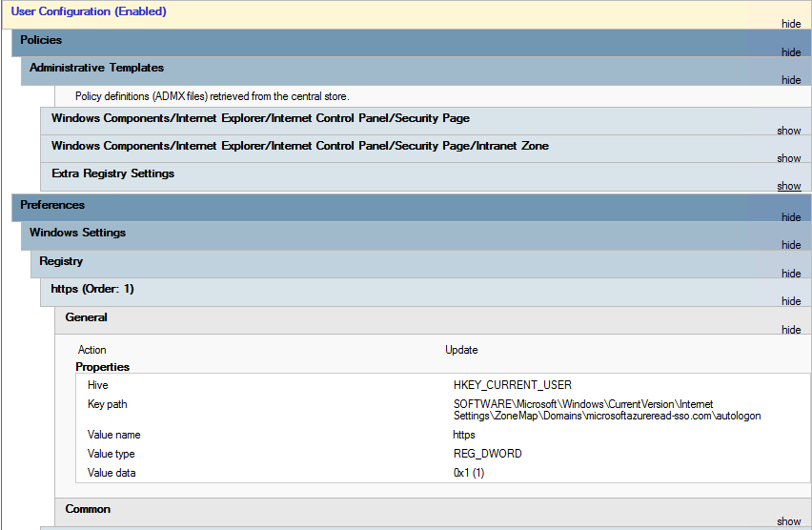Screen dimensions: 812x530
Task: Collapse the Windows Settings section
Action: (x=790, y=245)
